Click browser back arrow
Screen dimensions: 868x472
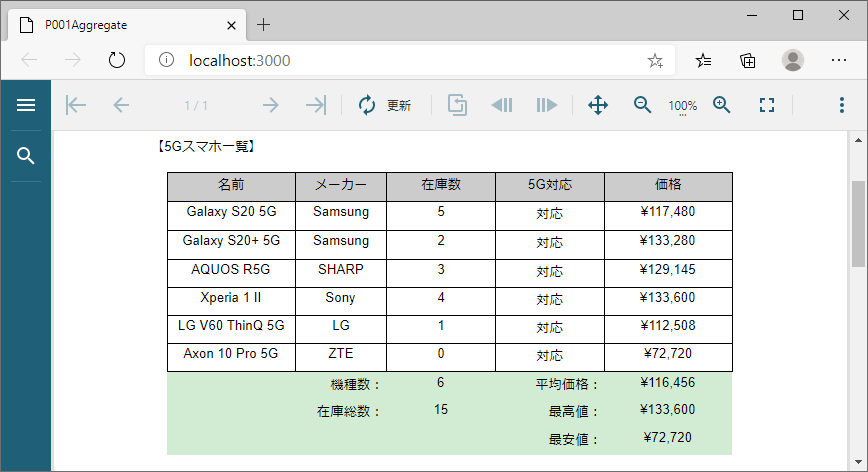pos(29,60)
